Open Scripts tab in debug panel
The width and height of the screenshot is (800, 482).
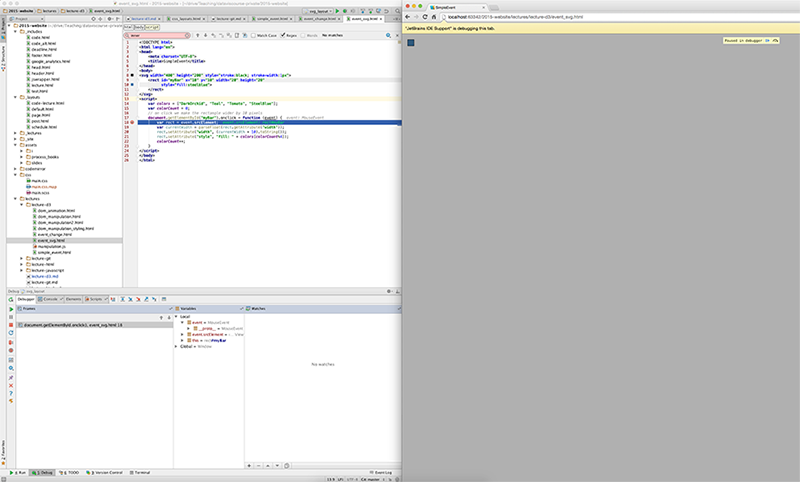tap(96, 299)
